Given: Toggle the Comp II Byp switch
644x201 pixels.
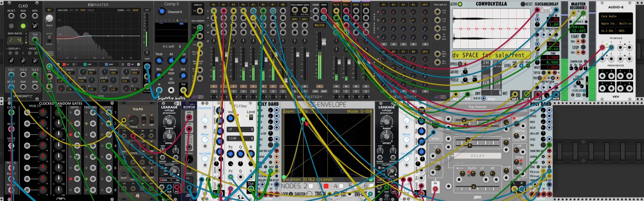Looking at the screenshot, I should pos(171,73).
